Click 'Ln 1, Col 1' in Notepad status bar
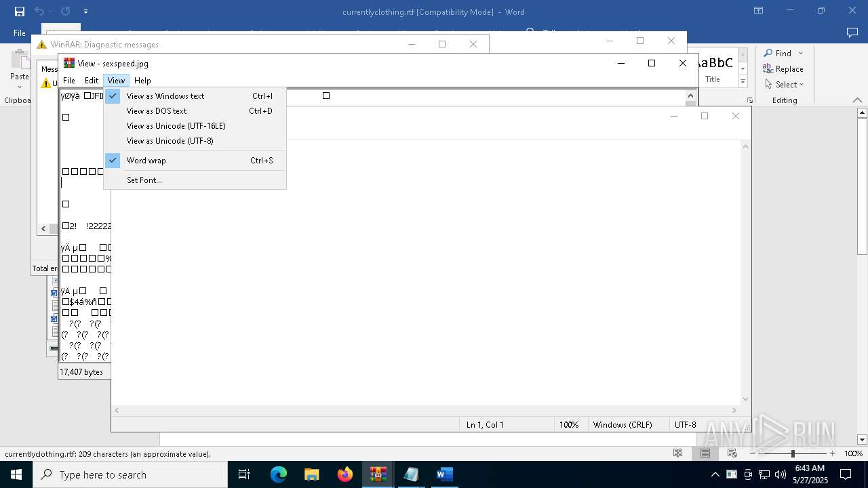This screenshot has width=868, height=488. pyautogui.click(x=485, y=425)
